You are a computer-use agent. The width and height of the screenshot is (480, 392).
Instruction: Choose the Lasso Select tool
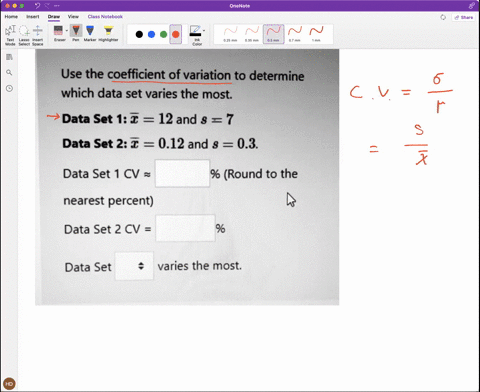click(24, 35)
